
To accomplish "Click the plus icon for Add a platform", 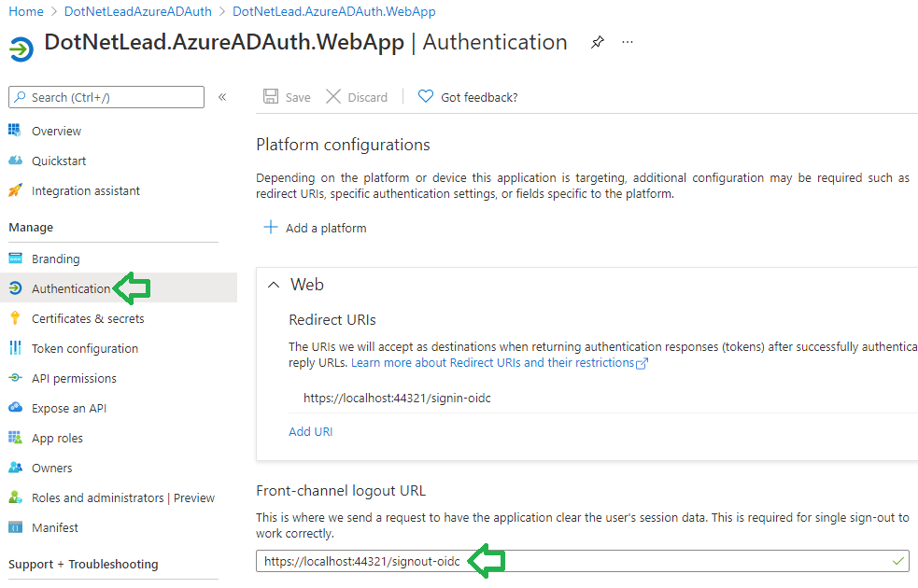I will click(271, 227).
